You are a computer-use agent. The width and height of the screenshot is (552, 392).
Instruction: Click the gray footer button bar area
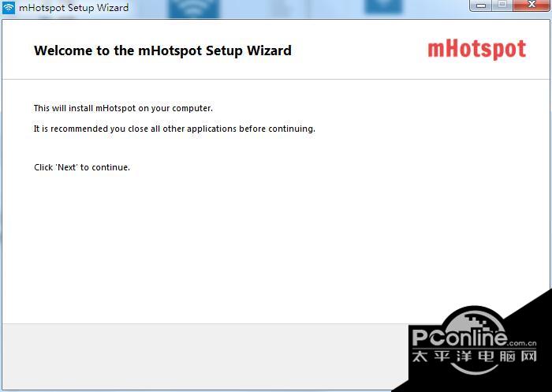[206, 357]
